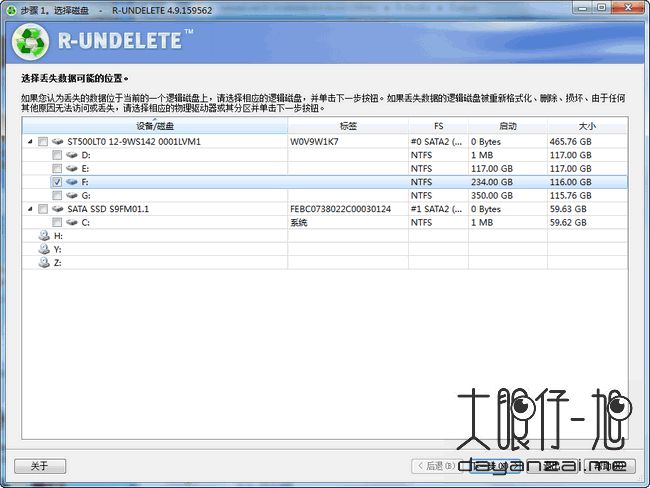Sort by 大小 column header
The height and width of the screenshot is (488, 650).
587,126
